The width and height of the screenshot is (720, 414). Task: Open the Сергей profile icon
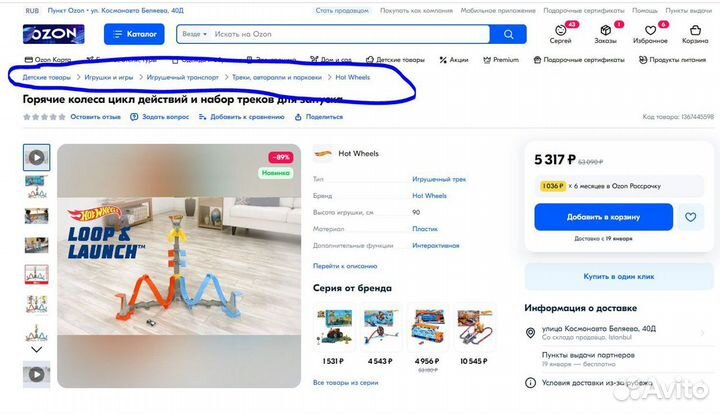point(560,30)
